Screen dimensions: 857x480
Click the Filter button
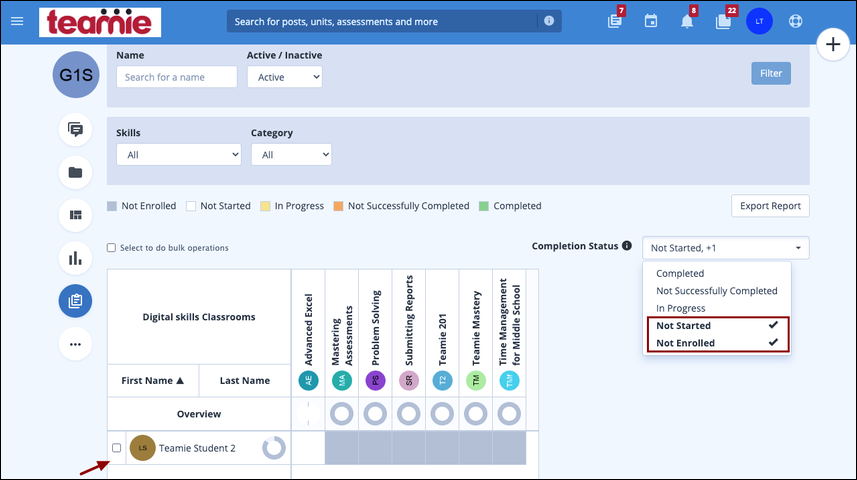tap(771, 73)
